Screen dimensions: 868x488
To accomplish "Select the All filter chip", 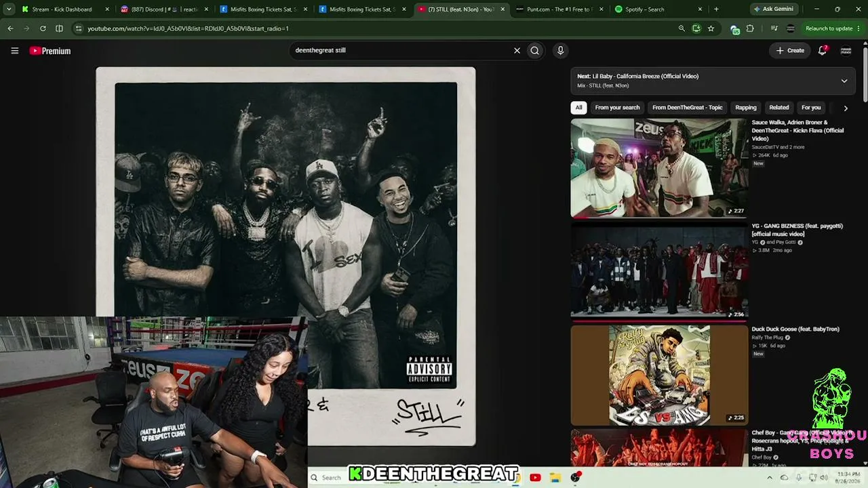I will coord(578,107).
